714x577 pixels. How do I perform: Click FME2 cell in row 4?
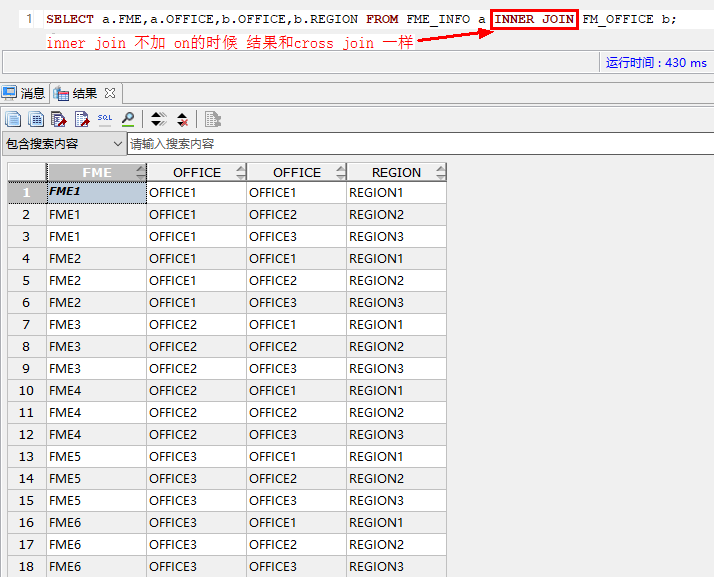(96, 259)
